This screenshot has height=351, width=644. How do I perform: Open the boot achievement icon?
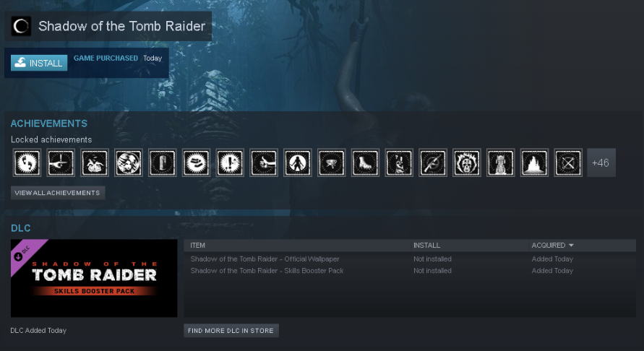(365, 162)
